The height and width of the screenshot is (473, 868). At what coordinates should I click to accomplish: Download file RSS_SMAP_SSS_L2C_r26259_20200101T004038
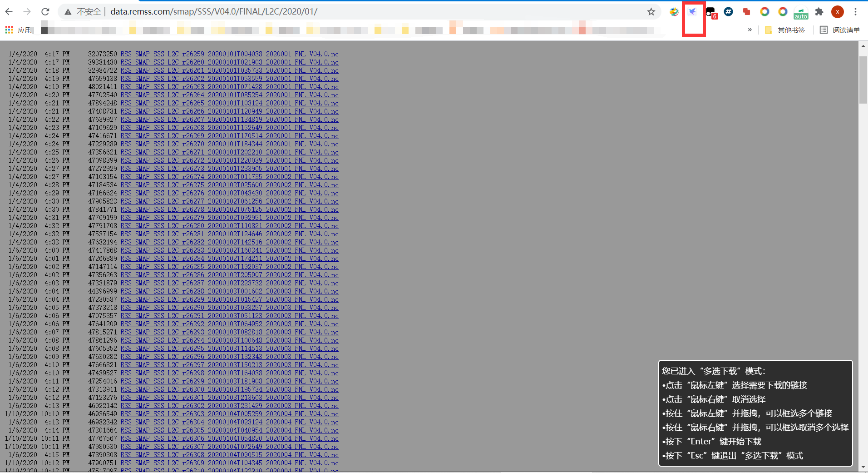(229, 54)
